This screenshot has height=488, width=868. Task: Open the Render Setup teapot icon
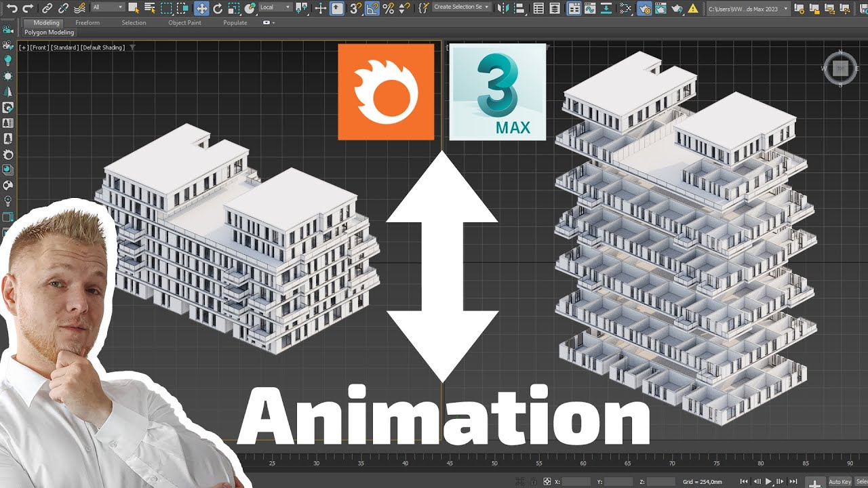point(644,8)
